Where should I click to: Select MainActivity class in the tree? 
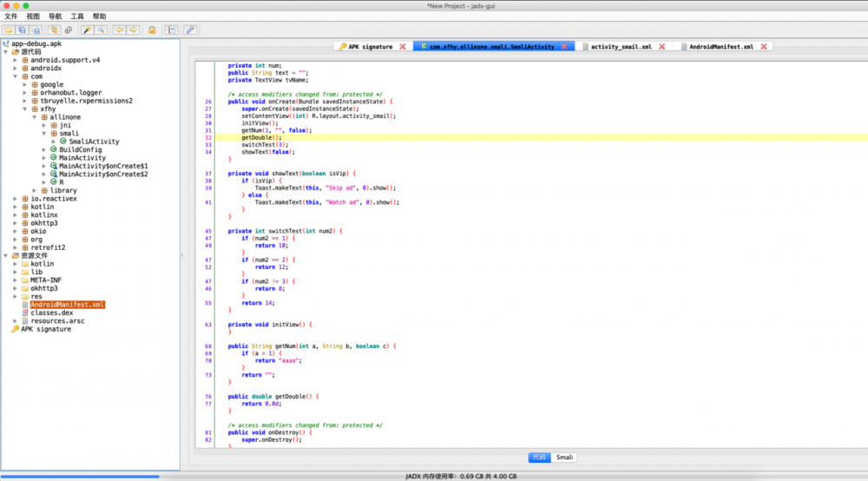click(82, 157)
